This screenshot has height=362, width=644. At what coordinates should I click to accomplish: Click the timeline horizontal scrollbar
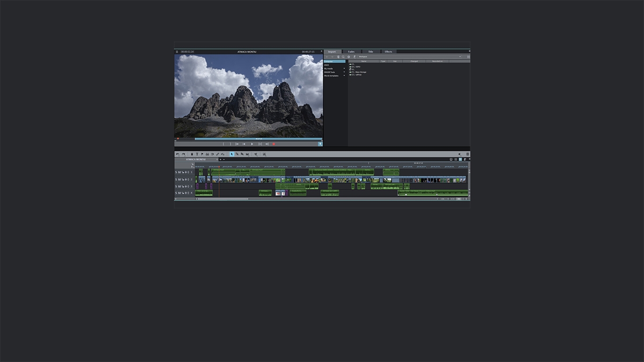tap(223, 199)
